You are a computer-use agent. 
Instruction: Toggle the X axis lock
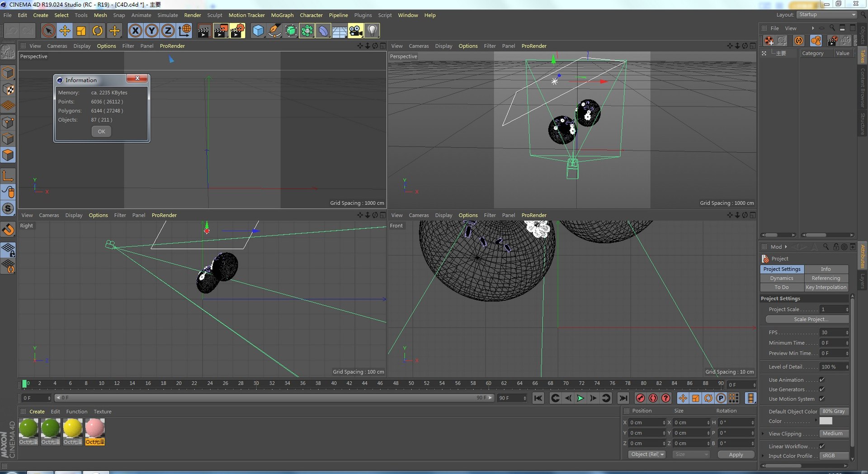coord(135,31)
